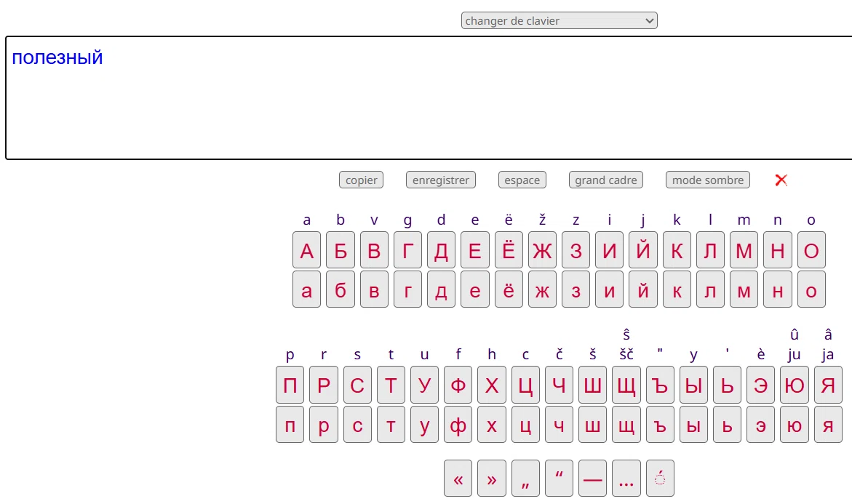Screen dimensions: 852x504
Task: Click the 'copier' button
Action: tap(362, 180)
